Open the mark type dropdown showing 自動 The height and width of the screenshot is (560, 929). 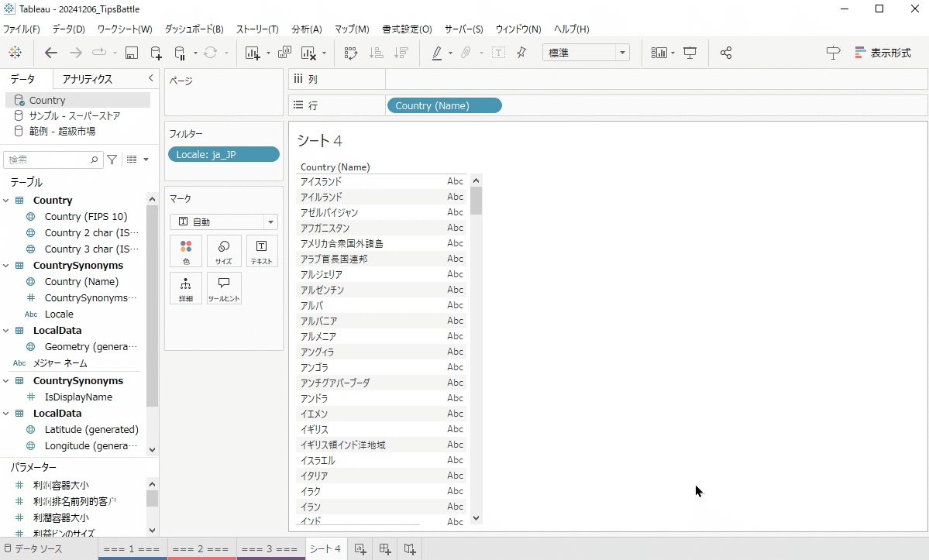tap(223, 222)
